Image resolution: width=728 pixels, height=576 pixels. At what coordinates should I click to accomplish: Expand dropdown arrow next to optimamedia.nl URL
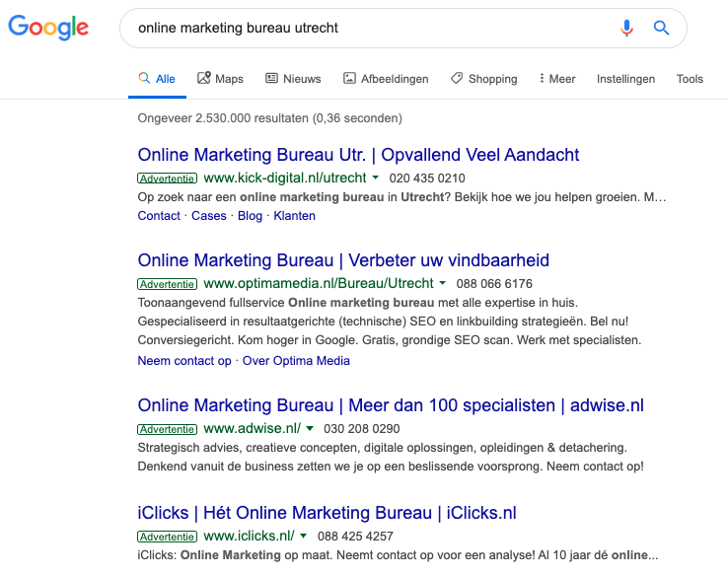[443, 283]
